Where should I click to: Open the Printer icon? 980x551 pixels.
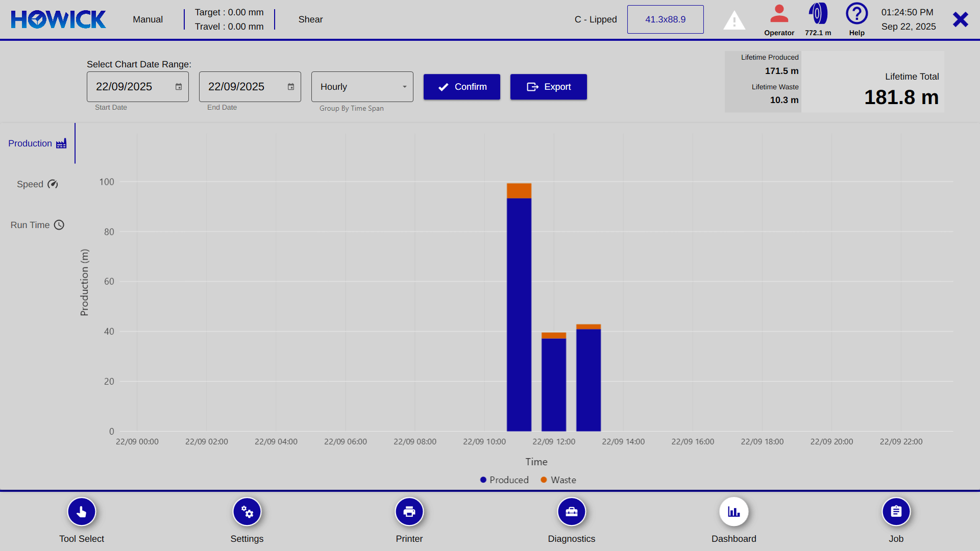(409, 512)
